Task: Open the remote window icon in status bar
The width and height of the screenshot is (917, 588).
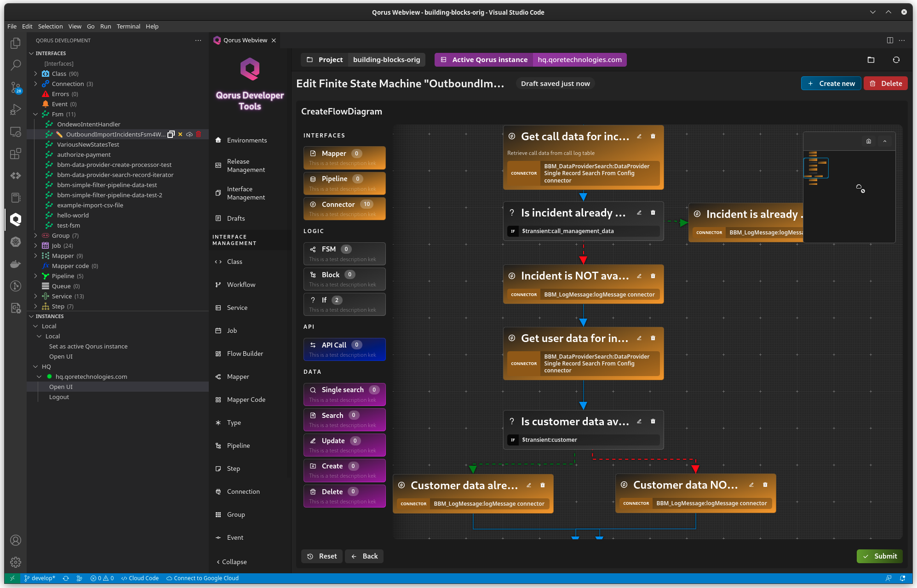Action: [12, 578]
